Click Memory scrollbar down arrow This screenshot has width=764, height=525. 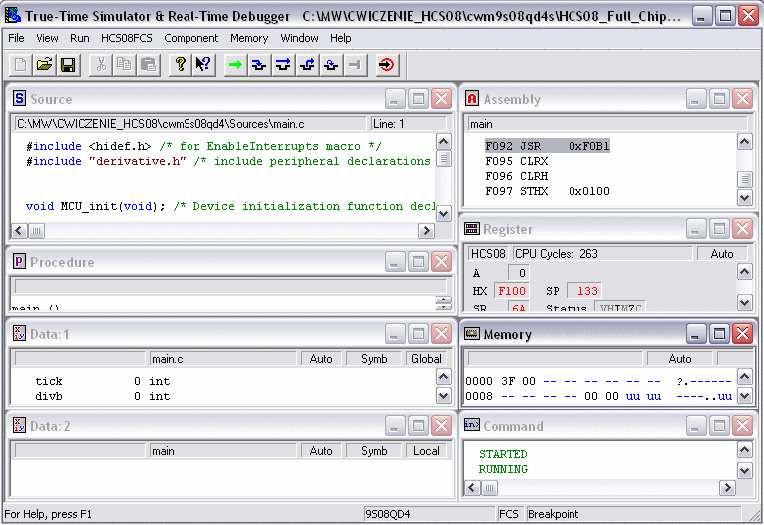(745, 395)
